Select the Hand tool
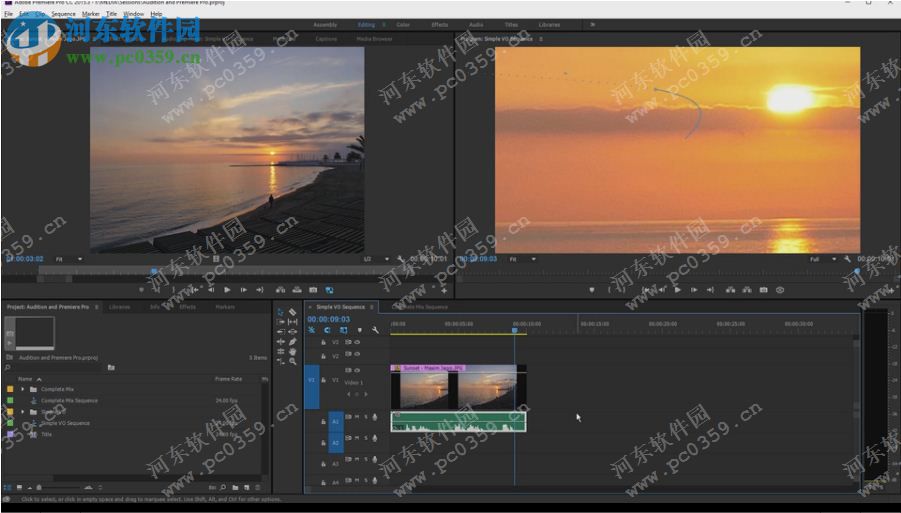This screenshot has height=513, width=901. (x=292, y=351)
